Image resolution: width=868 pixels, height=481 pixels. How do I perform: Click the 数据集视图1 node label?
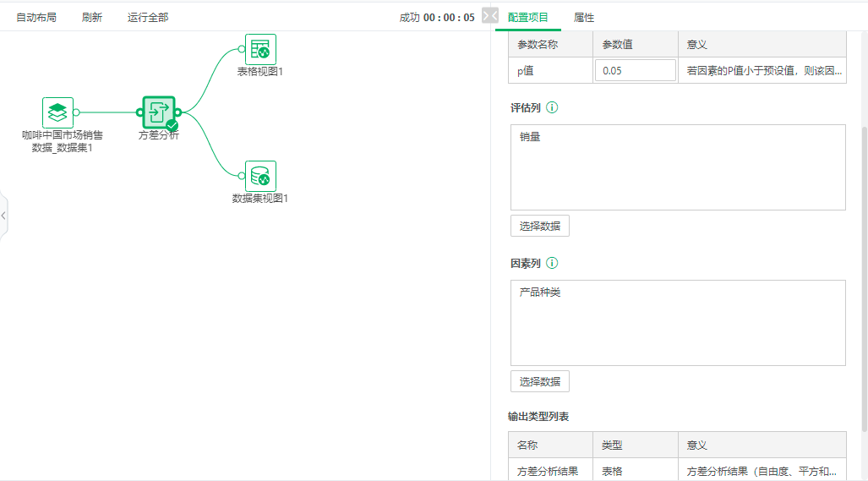coord(260,198)
